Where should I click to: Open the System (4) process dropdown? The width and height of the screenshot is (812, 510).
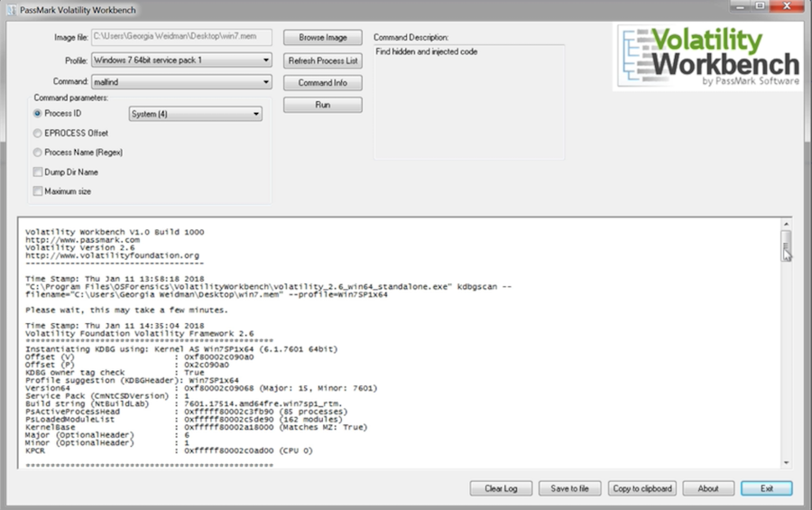click(x=195, y=114)
